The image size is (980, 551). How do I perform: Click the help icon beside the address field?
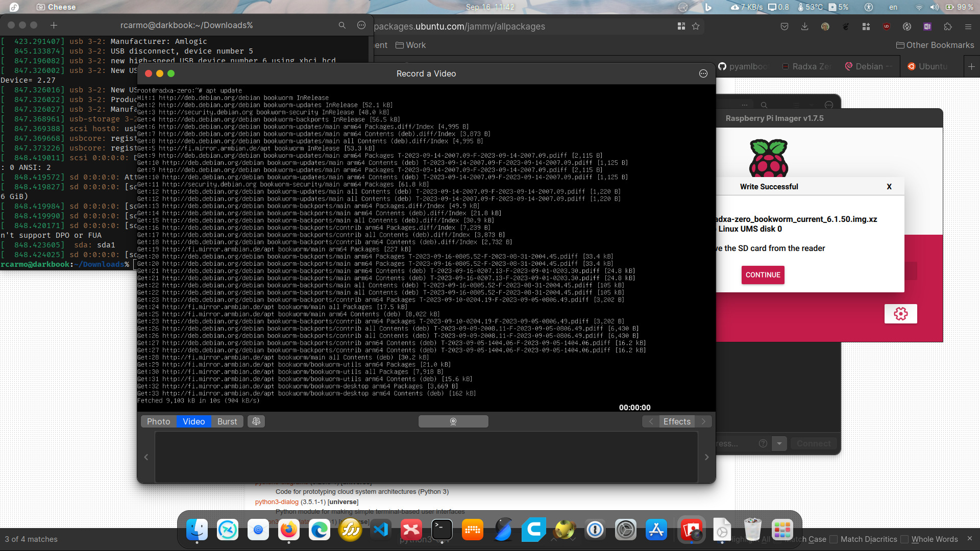pos(763,443)
